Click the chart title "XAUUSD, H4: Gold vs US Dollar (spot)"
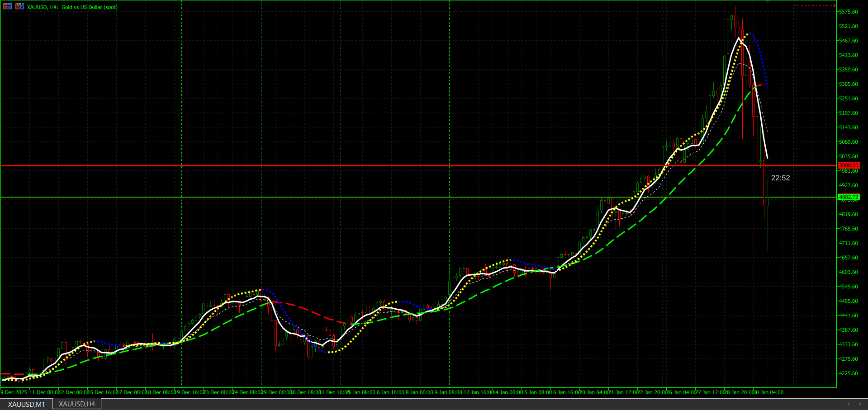 coord(72,7)
